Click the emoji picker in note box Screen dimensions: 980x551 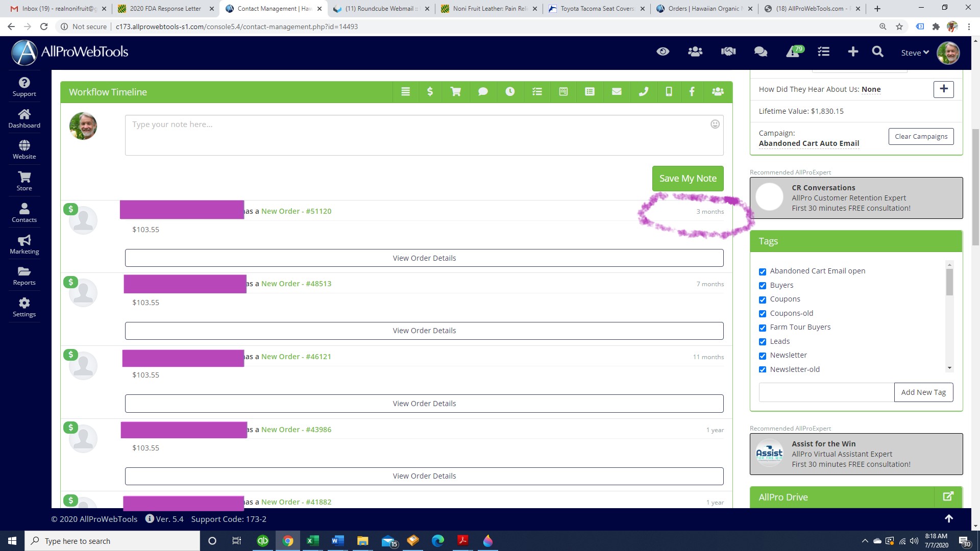point(715,124)
